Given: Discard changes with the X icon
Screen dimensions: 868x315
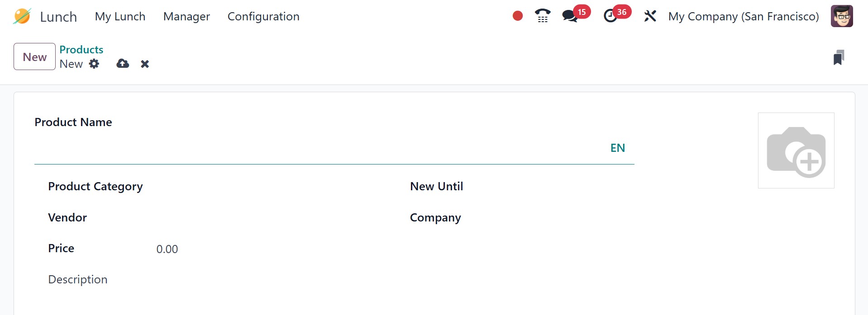Looking at the screenshot, I should tap(145, 64).
